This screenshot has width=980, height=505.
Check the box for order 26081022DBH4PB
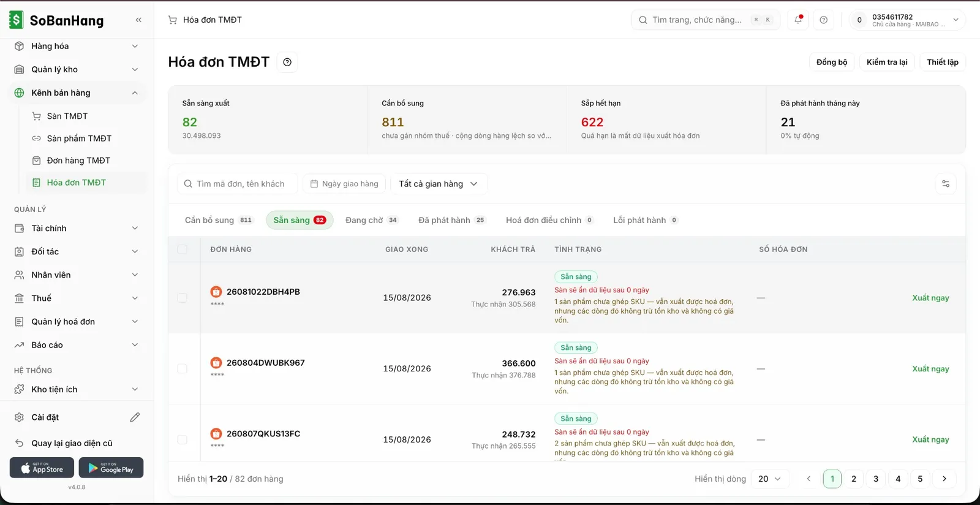click(x=183, y=298)
